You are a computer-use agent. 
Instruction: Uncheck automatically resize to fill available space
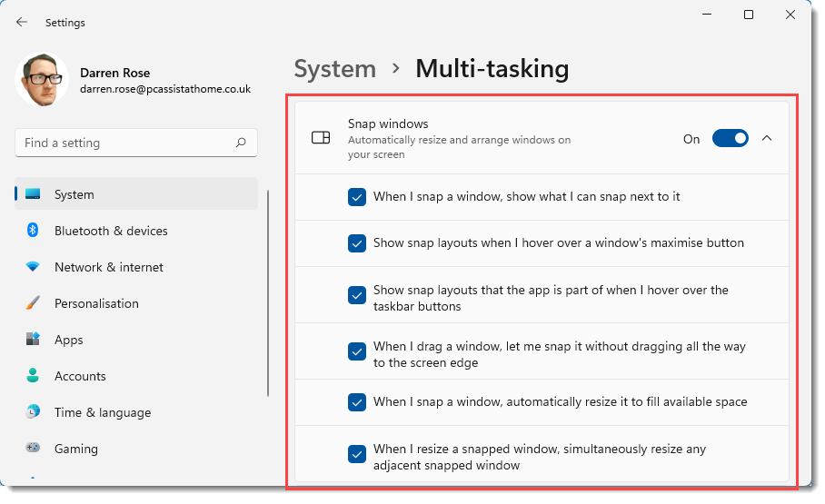pyautogui.click(x=357, y=402)
